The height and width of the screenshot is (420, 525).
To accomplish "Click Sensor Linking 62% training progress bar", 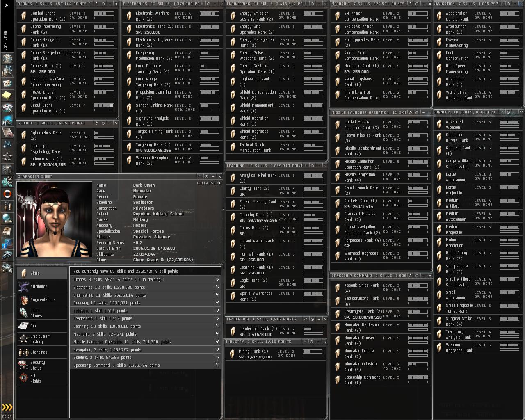I will coord(209,110).
